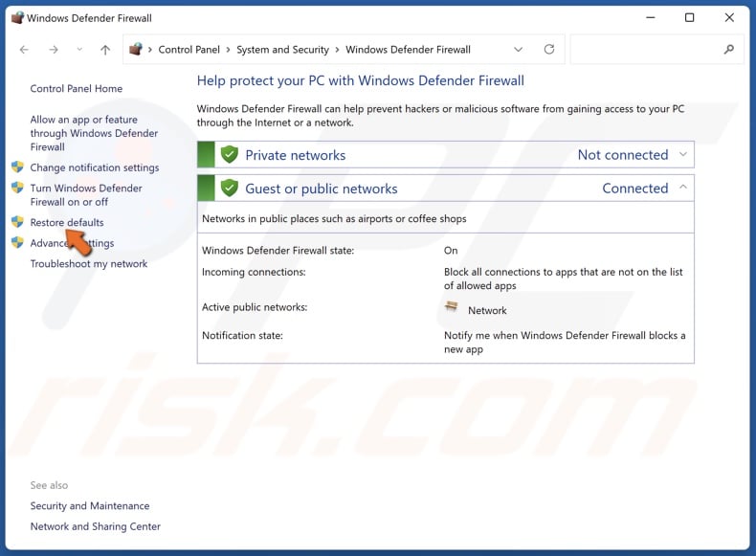Open Turn Windows Defender Firewall on or off
Viewport: 756px width, 556px height.
click(x=85, y=195)
